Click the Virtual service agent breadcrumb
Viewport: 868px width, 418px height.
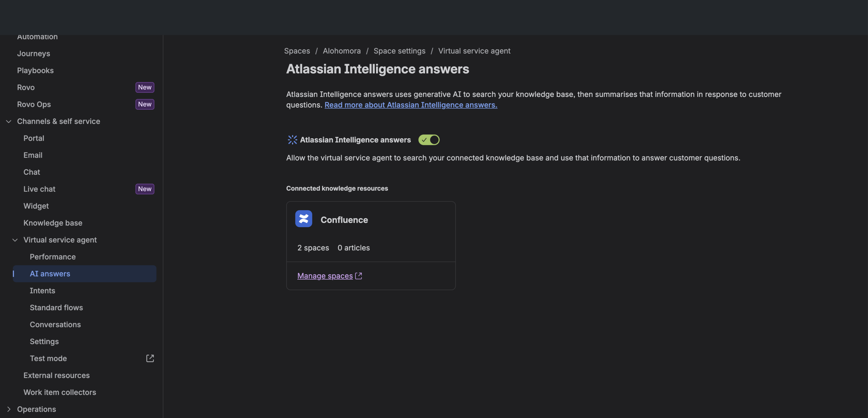(x=474, y=51)
